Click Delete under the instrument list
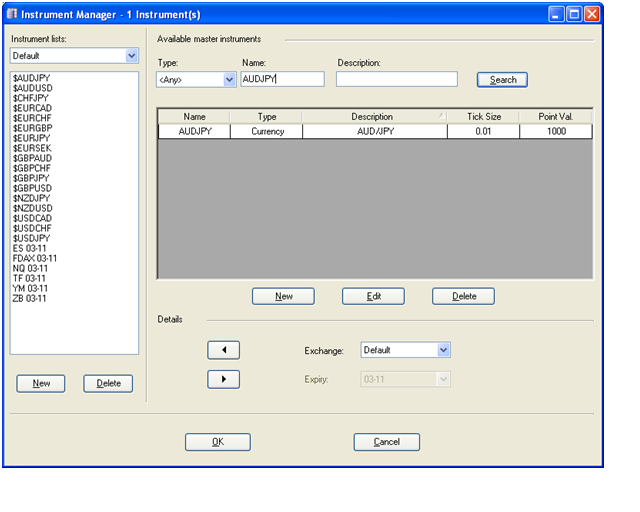This screenshot has width=640, height=512. click(108, 383)
